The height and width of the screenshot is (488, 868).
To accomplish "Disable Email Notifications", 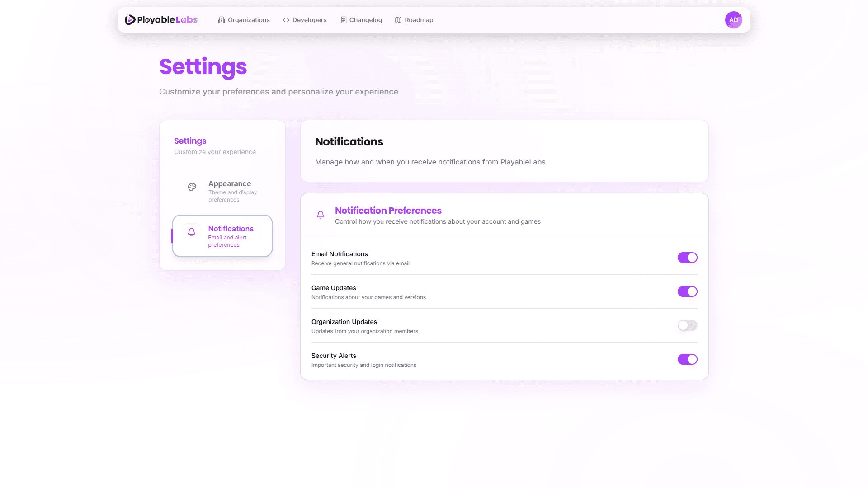I will pyautogui.click(x=687, y=258).
